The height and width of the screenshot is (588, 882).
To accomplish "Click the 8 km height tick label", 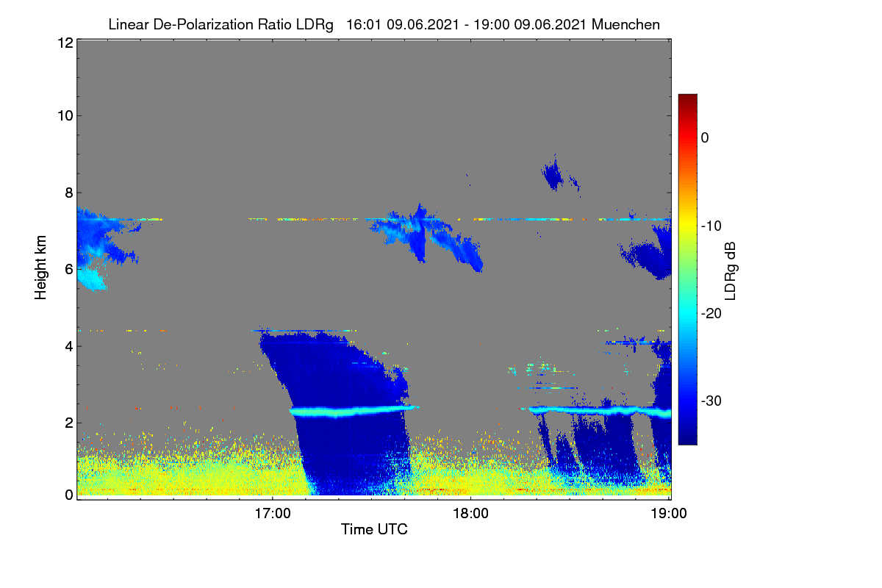I will coord(68,193).
